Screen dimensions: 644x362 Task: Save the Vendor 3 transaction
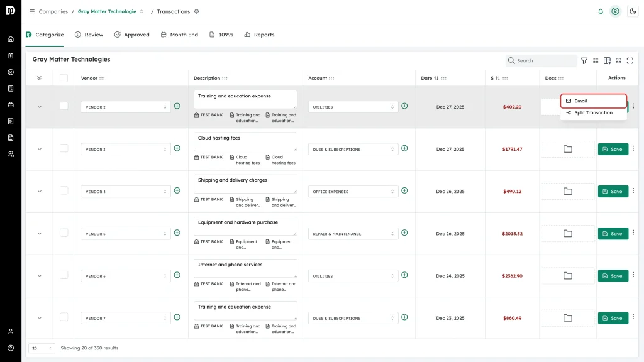coord(613,150)
